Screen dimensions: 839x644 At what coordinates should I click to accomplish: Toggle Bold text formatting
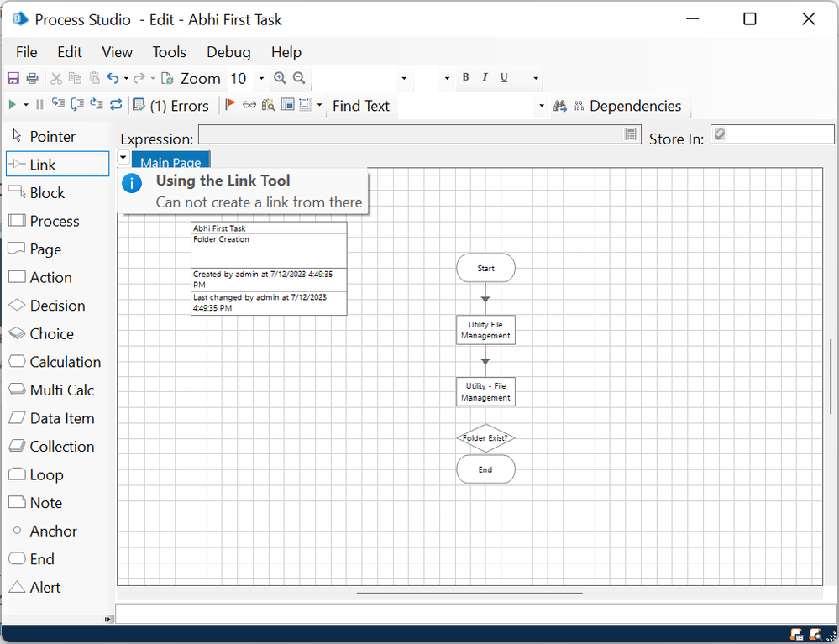tap(465, 78)
